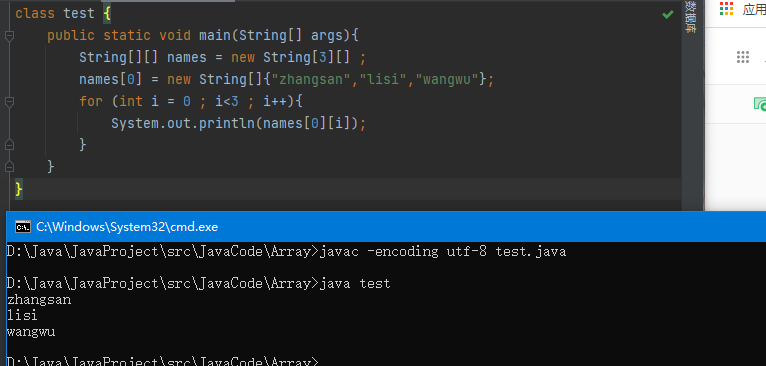766x366 pixels.
Task: Click the zhangsan output line in cmd
Action: [x=39, y=300]
